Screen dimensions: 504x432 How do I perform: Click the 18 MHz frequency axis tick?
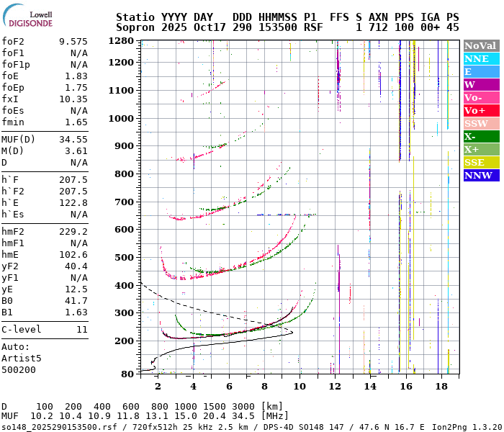point(443,387)
